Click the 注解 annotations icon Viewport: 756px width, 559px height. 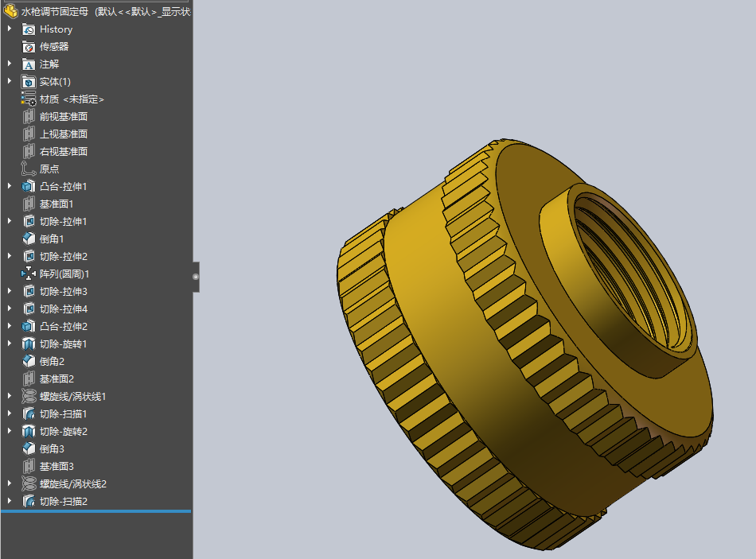point(29,64)
